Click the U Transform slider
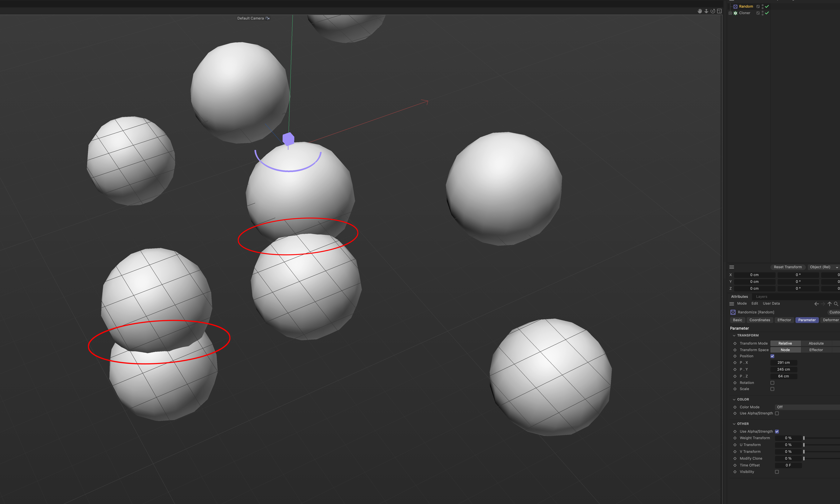This screenshot has height=504, width=840. pos(821,445)
